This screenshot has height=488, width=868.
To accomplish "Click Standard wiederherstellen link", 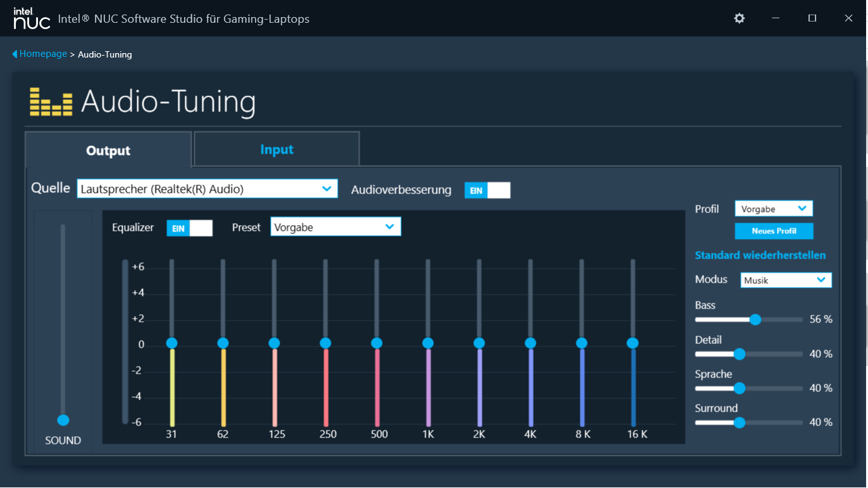I will pyautogui.click(x=760, y=255).
